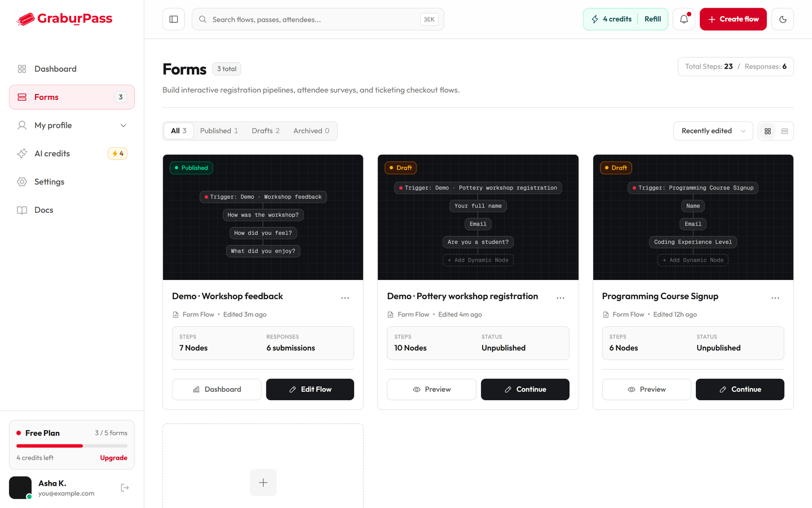The image size is (812, 508).
Task: Switch to list view
Action: (x=785, y=131)
